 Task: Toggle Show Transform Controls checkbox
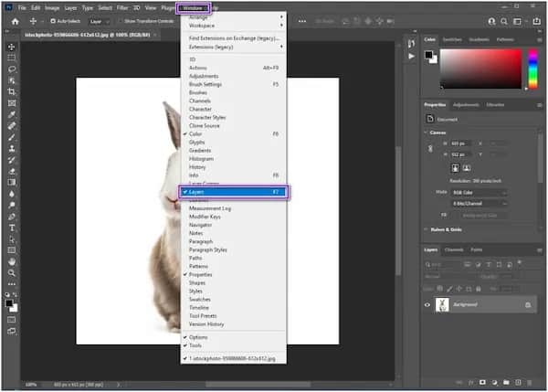[x=120, y=21]
